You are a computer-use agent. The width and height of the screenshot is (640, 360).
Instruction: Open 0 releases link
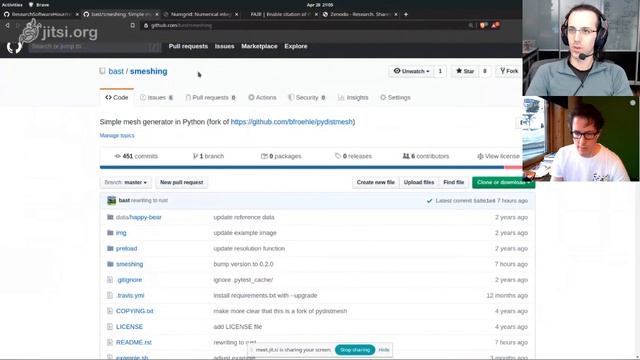click(353, 156)
